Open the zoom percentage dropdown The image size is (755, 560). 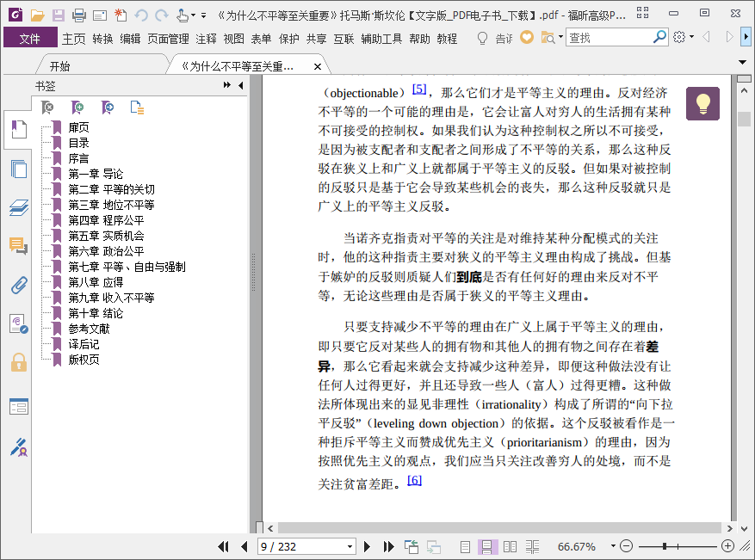(613, 546)
